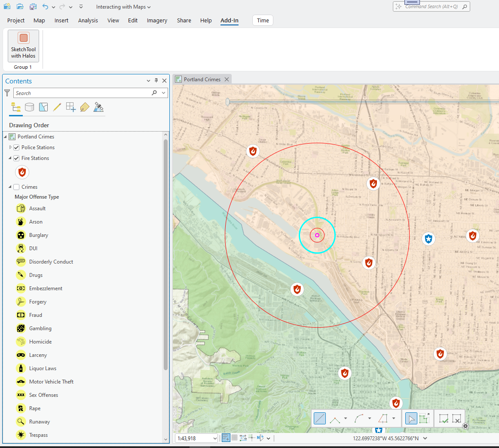Switch to the Imagery ribbon tab
Image resolution: width=499 pixels, height=448 pixels.
157,21
